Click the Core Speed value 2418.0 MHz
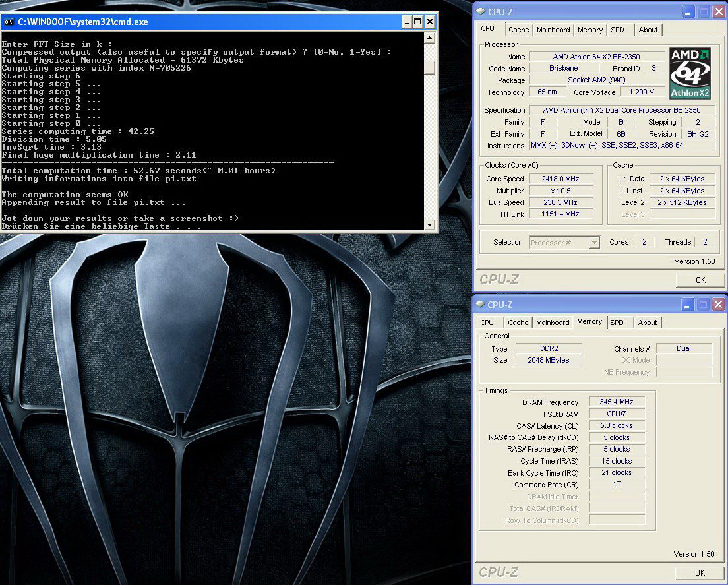The height and width of the screenshot is (585, 728). 561,179
